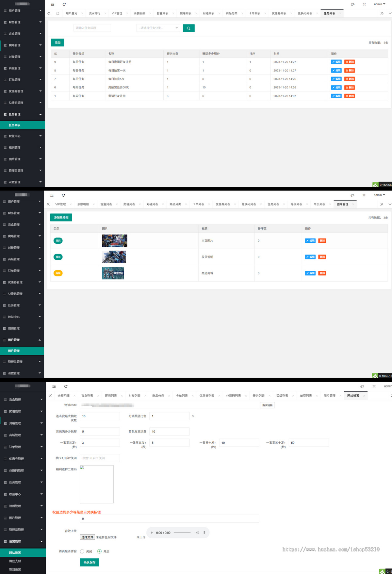Edit the 高达商城 carousel image entry
The height and width of the screenshot is (574, 392).
pyautogui.click(x=310, y=273)
